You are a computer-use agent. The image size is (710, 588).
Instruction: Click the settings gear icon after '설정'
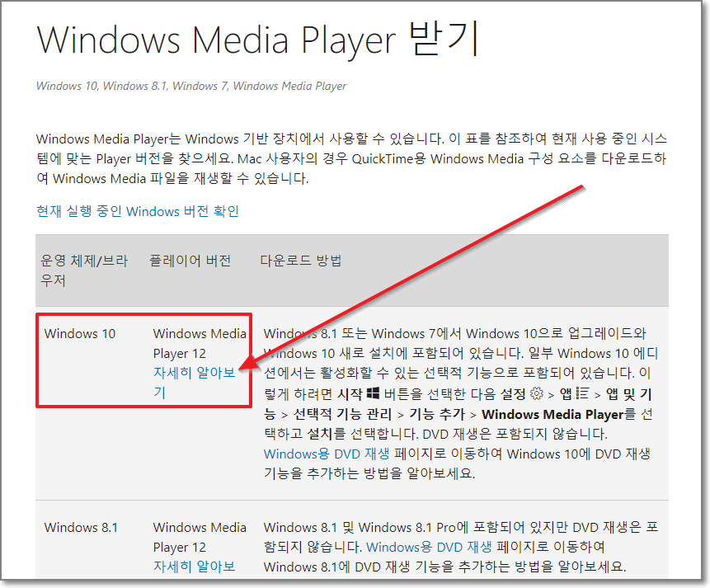(537, 393)
